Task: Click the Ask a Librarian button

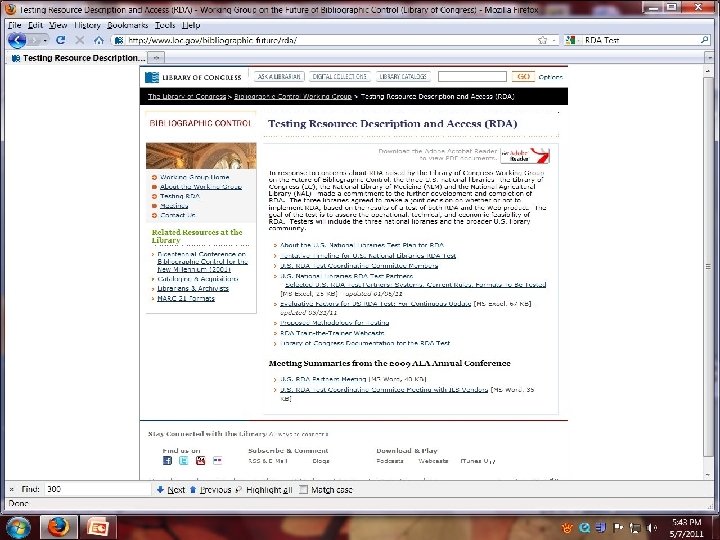Action: [x=279, y=77]
